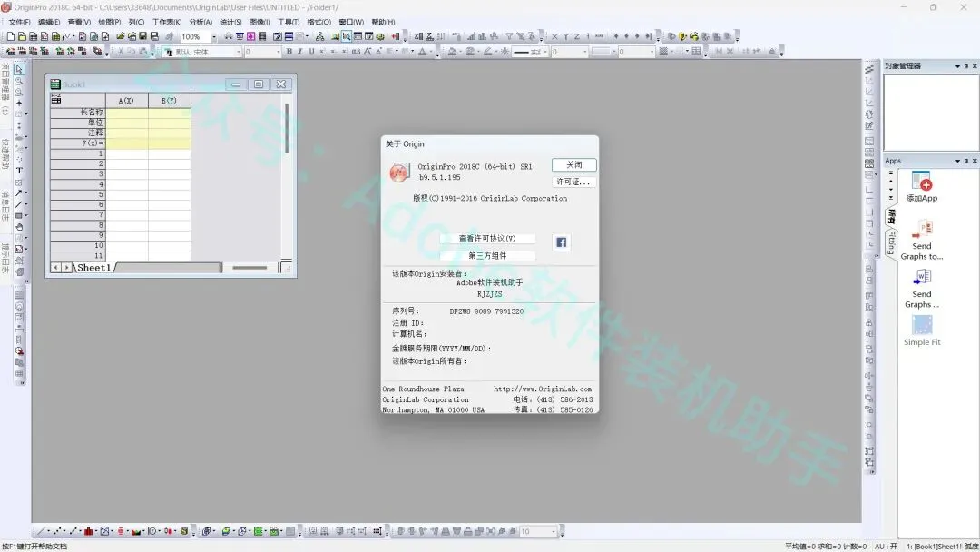The image size is (980, 552).
Task: Click the Set as Y column icon
Action: (565, 37)
